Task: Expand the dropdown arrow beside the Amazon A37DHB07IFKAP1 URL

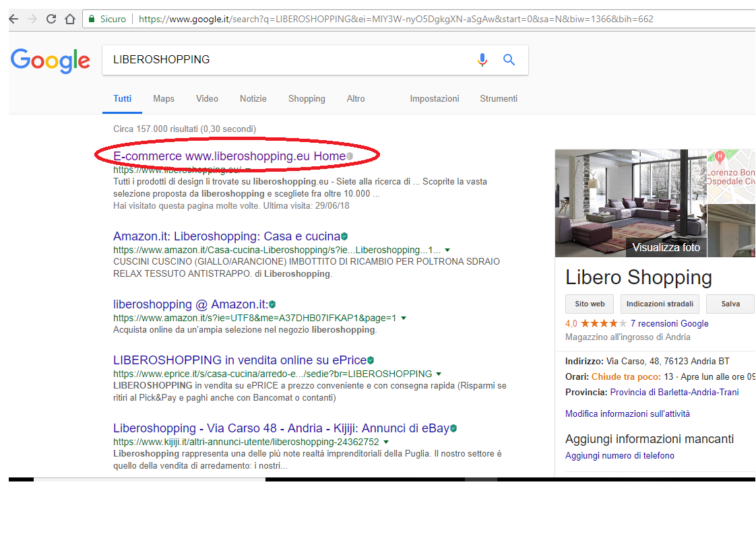Action: point(404,318)
